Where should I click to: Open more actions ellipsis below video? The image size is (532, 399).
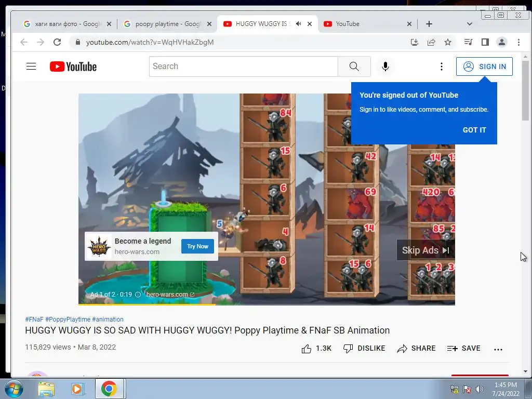[x=498, y=349]
